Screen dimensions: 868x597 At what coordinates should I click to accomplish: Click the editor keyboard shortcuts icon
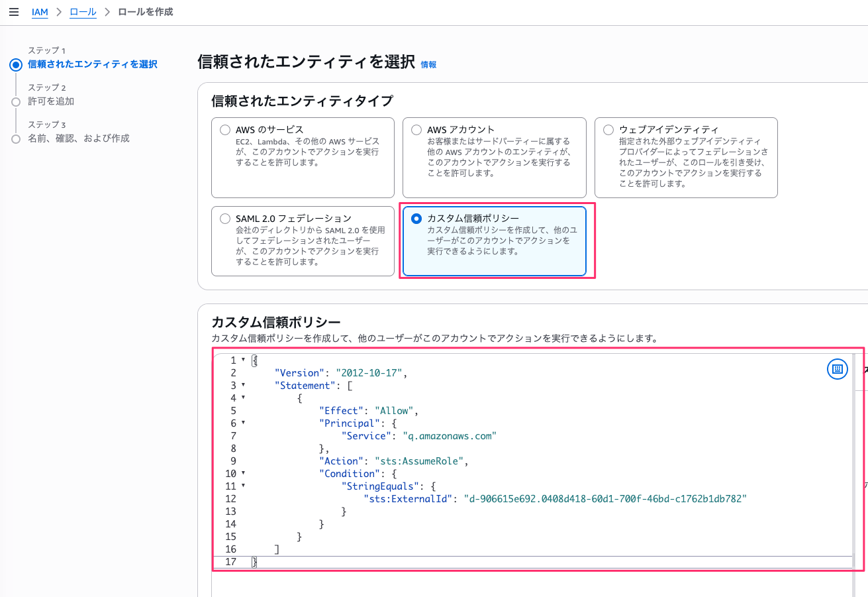point(838,369)
